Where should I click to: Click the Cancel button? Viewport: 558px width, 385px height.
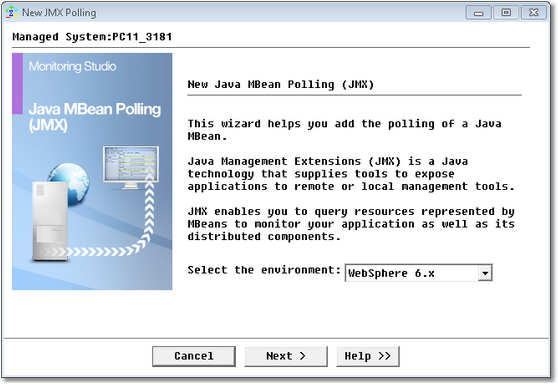pos(194,356)
